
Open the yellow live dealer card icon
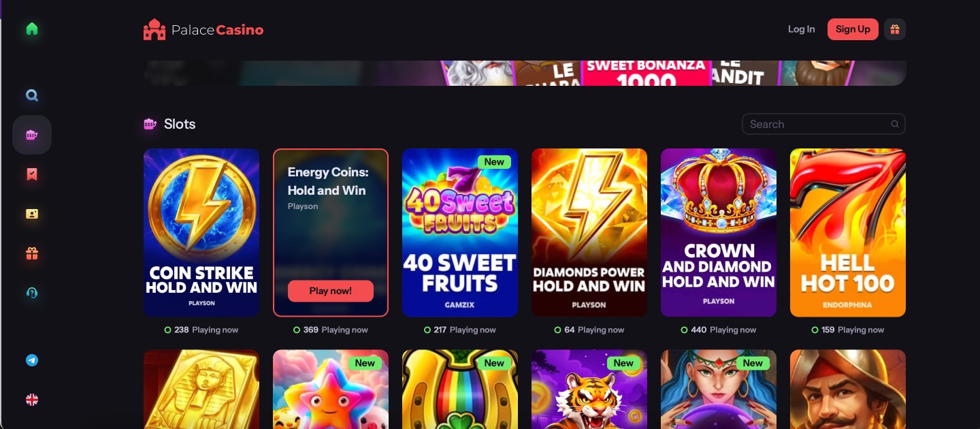coord(32,214)
